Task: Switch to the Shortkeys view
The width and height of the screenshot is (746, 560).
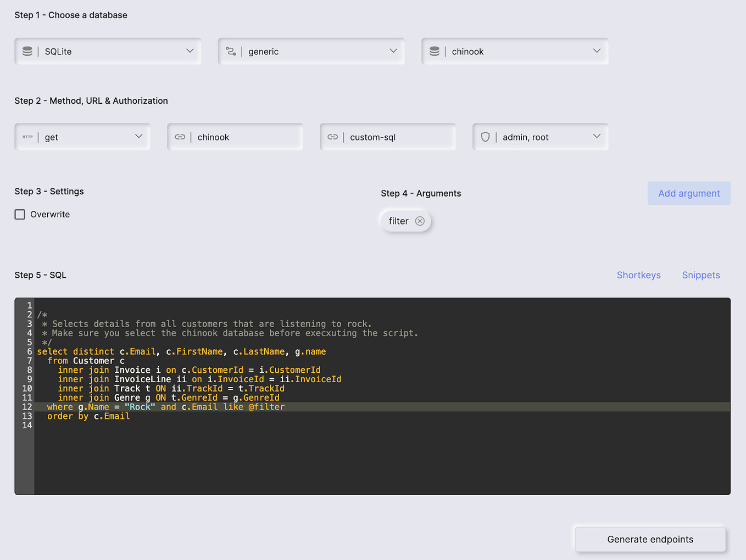Action: tap(639, 275)
